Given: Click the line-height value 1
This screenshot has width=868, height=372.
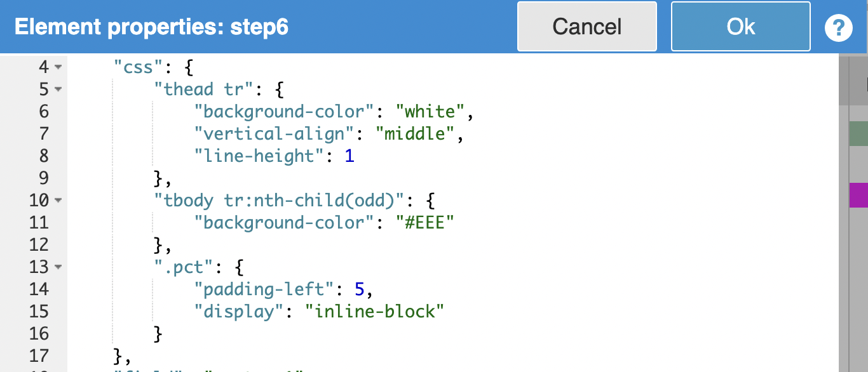Looking at the screenshot, I should 349,156.
